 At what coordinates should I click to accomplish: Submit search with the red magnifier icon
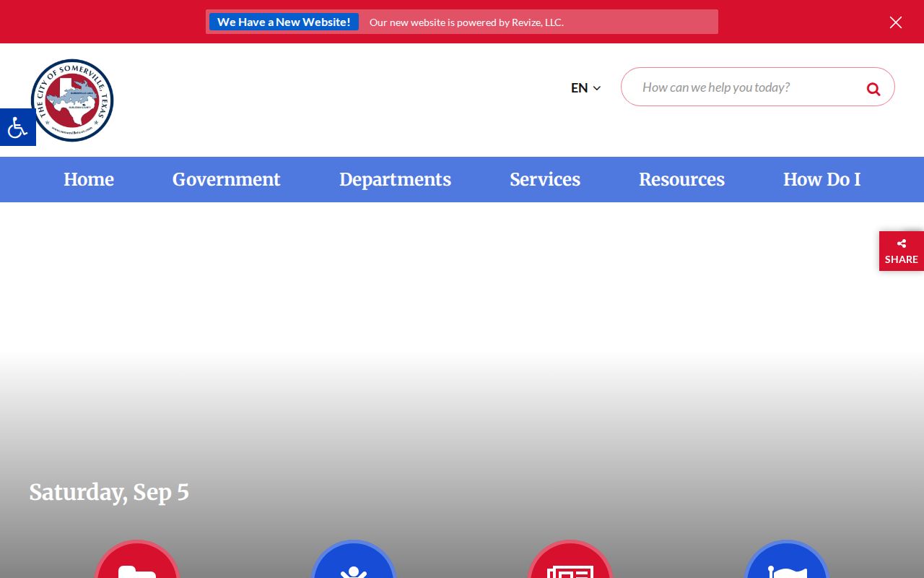pyautogui.click(x=873, y=89)
